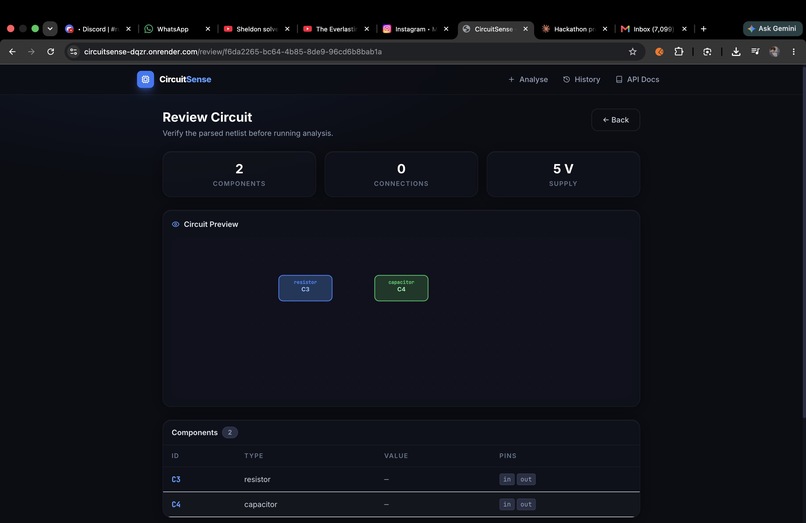Open the profile avatar
The width and height of the screenshot is (806, 523).
click(774, 51)
